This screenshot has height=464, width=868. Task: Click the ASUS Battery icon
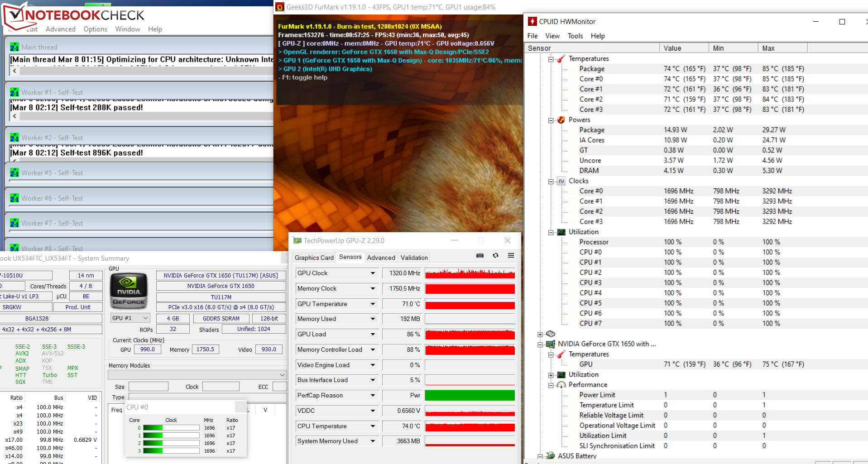(x=551, y=456)
